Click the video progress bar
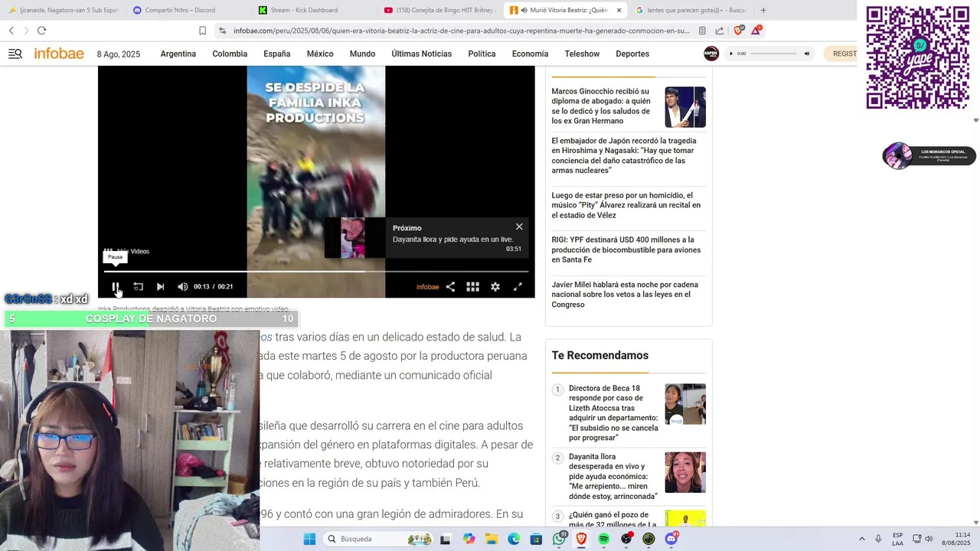This screenshot has height=551, width=980. tap(316, 271)
